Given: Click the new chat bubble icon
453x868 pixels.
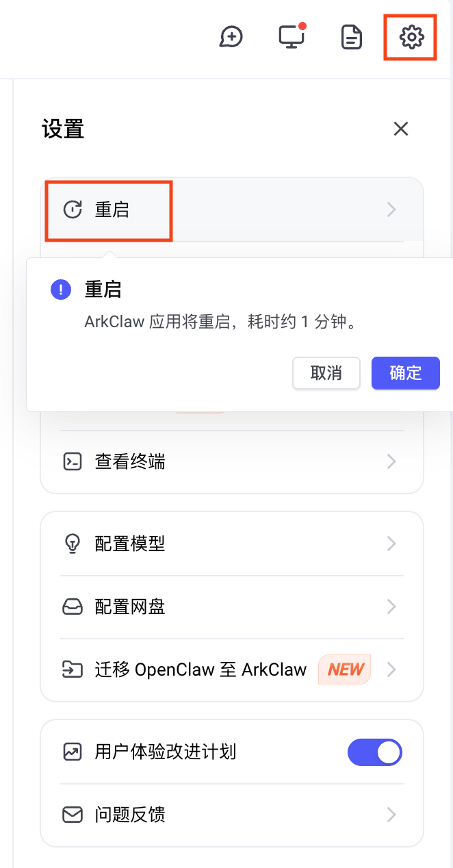Looking at the screenshot, I should (x=231, y=37).
